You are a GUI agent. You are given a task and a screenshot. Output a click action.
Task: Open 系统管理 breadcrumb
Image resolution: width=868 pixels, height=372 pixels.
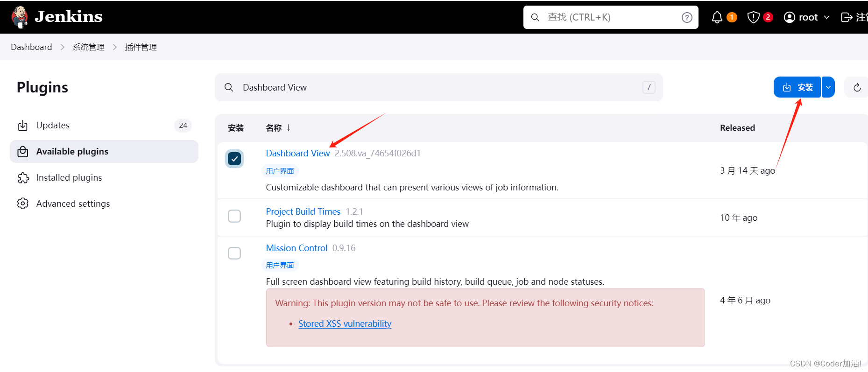pyautogui.click(x=89, y=47)
